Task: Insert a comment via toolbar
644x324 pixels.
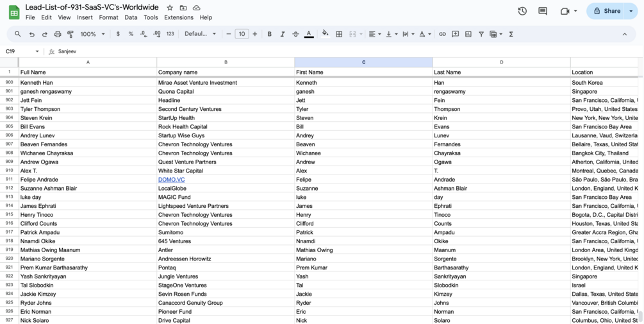Action: 455,34
